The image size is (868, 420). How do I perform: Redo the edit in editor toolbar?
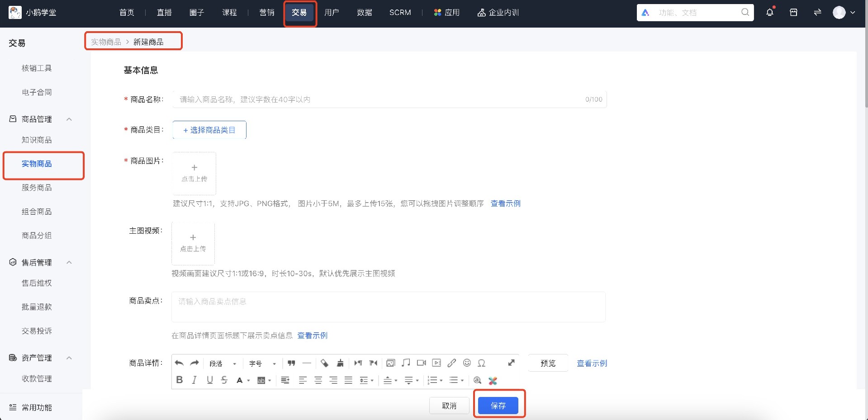point(194,363)
